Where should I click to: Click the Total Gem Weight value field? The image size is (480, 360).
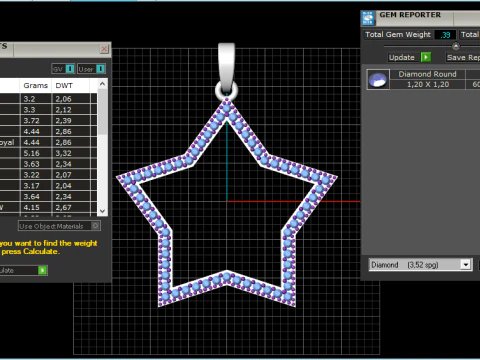tap(445, 35)
